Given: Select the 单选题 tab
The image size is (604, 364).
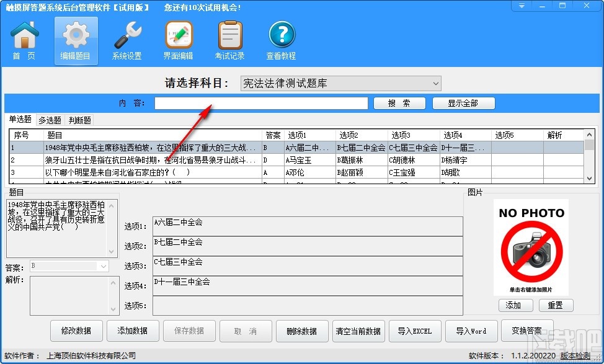Looking at the screenshot, I should click(x=20, y=120).
